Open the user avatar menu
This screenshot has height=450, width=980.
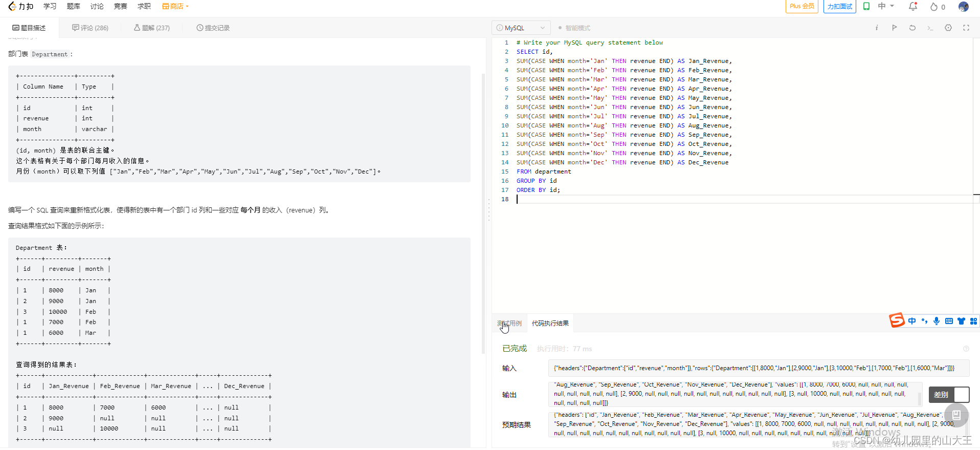click(964, 7)
